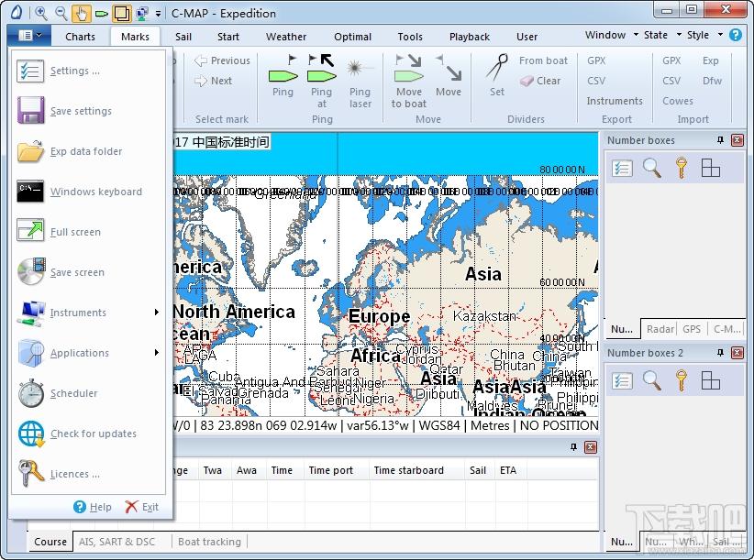Click magnifier icon in Number boxes 2
This screenshot has width=754, height=560.
(x=652, y=381)
